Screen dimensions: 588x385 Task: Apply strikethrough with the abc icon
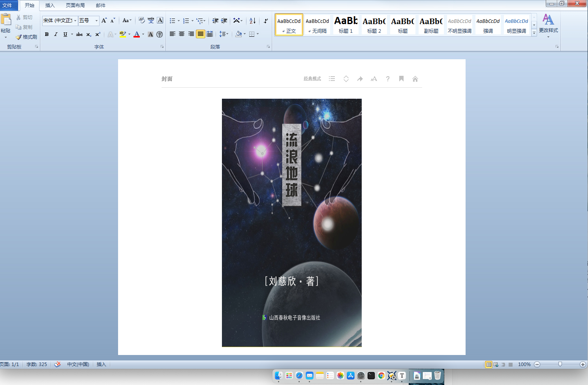tap(79, 34)
